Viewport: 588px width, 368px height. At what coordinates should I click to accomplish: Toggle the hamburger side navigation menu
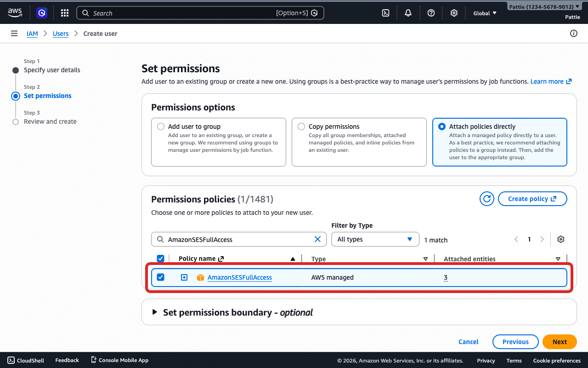point(14,34)
